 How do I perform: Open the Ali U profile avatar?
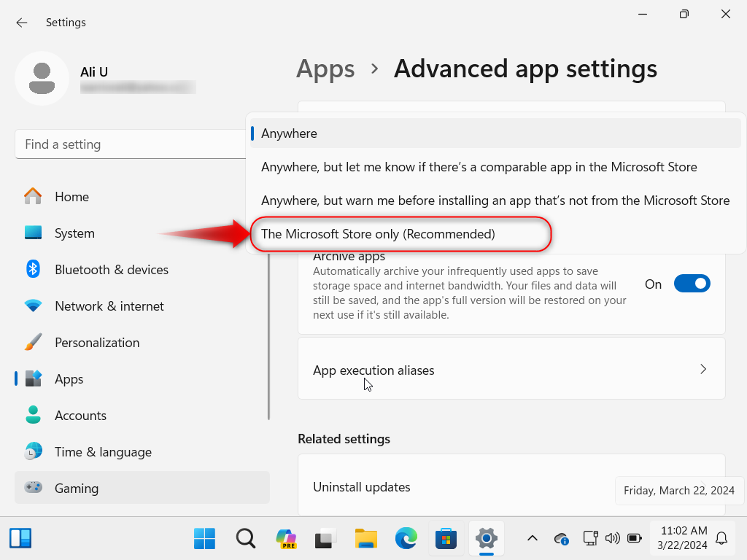coord(42,78)
